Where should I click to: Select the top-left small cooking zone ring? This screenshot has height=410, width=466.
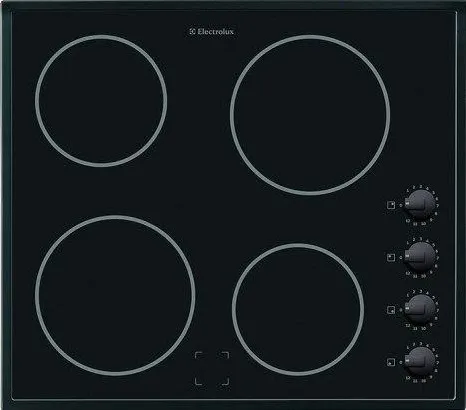[101, 101]
